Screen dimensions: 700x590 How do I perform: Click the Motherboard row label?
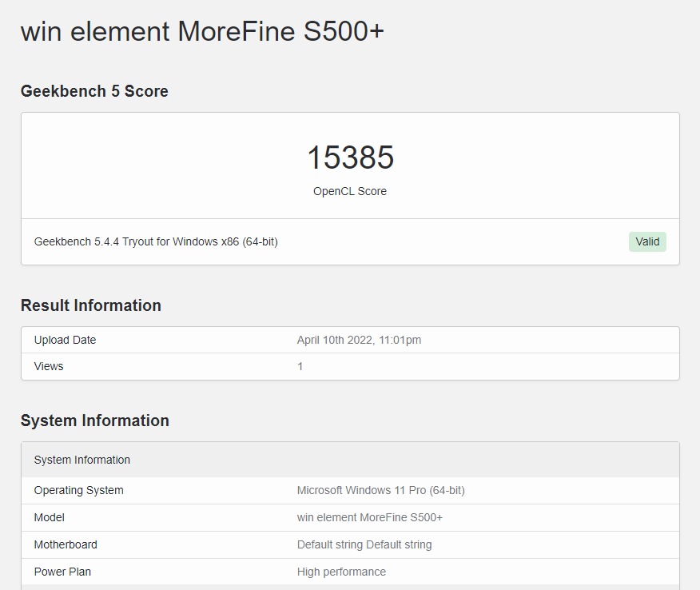66,544
